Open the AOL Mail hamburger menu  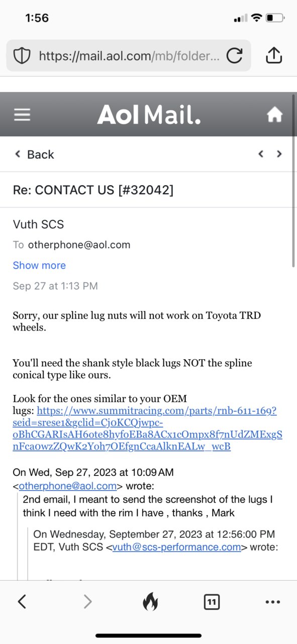[x=22, y=115]
